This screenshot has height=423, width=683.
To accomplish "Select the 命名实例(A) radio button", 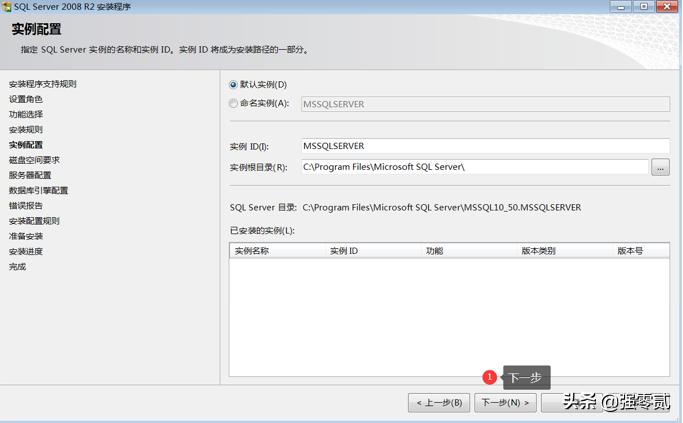I will (x=233, y=103).
